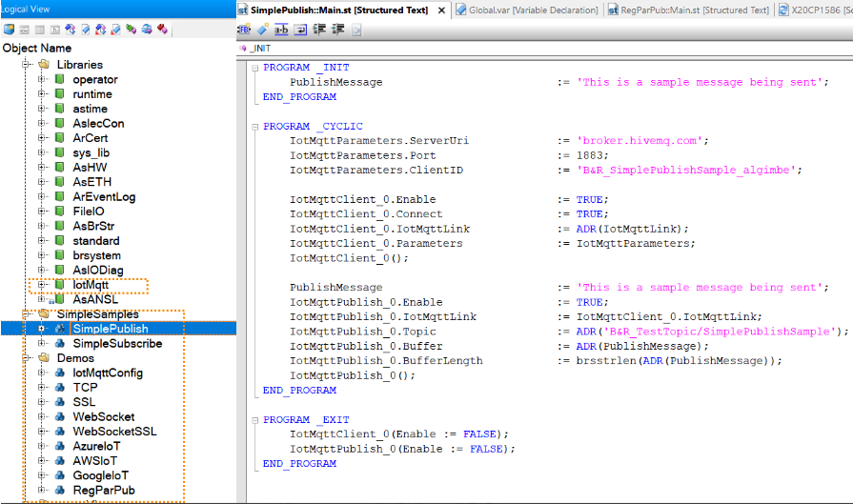
Task: Click the AzureIoT package icon
Action: [x=59, y=446]
